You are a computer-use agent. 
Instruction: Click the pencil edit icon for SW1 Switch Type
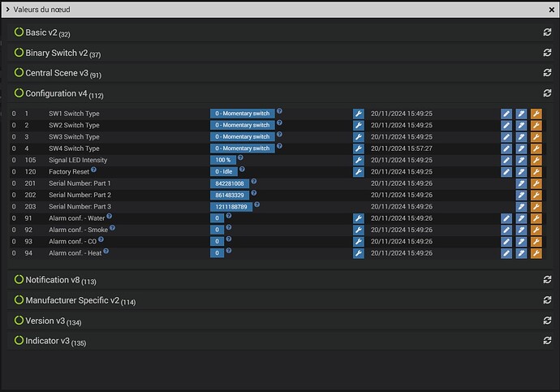coord(506,114)
